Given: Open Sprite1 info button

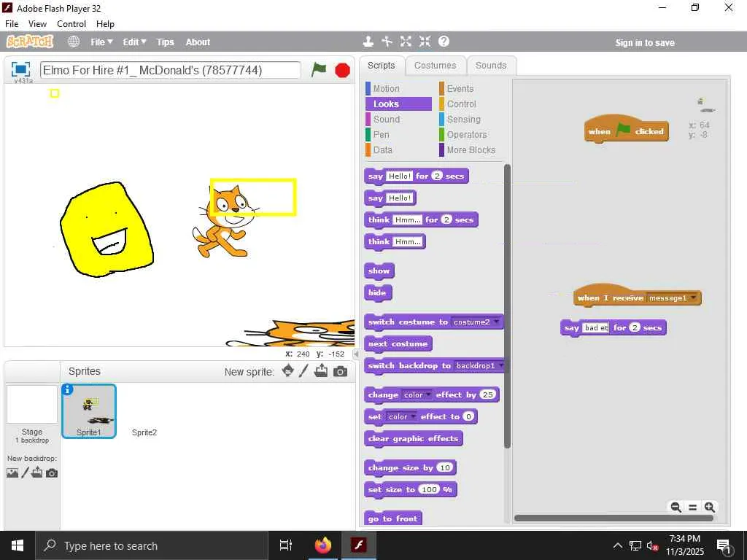Looking at the screenshot, I should (67, 390).
